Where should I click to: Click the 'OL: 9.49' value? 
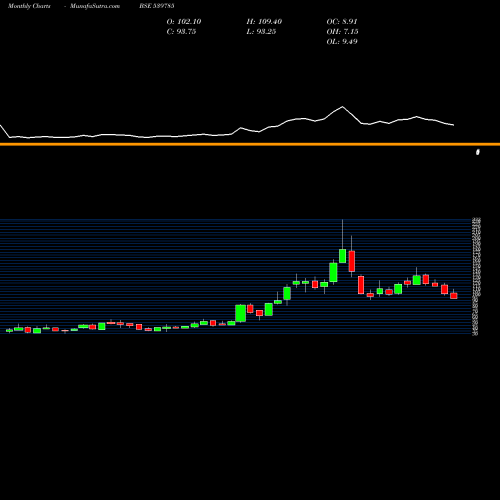pos(342,42)
